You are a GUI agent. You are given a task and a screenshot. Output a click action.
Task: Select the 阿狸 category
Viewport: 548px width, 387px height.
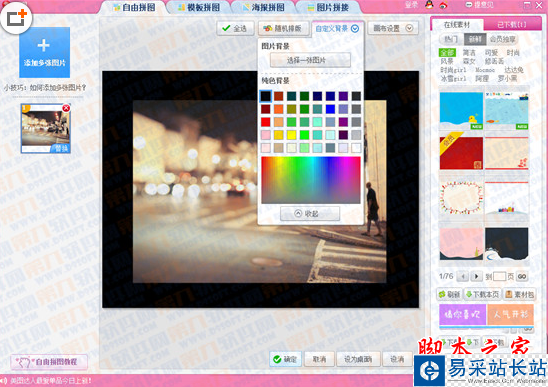(x=482, y=79)
